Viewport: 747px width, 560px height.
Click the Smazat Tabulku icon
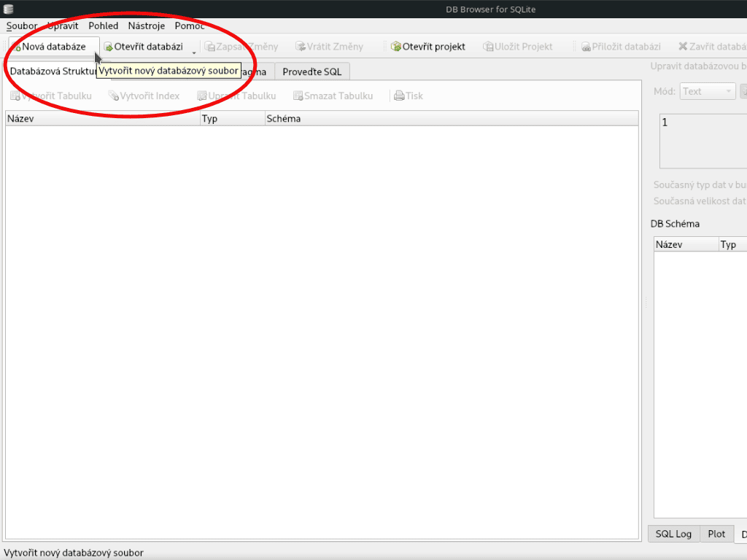click(298, 96)
